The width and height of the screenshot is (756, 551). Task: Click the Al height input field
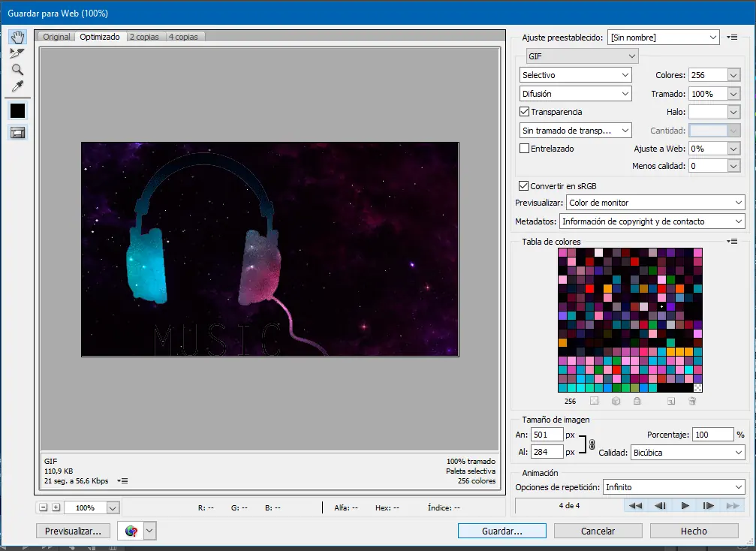click(x=547, y=452)
